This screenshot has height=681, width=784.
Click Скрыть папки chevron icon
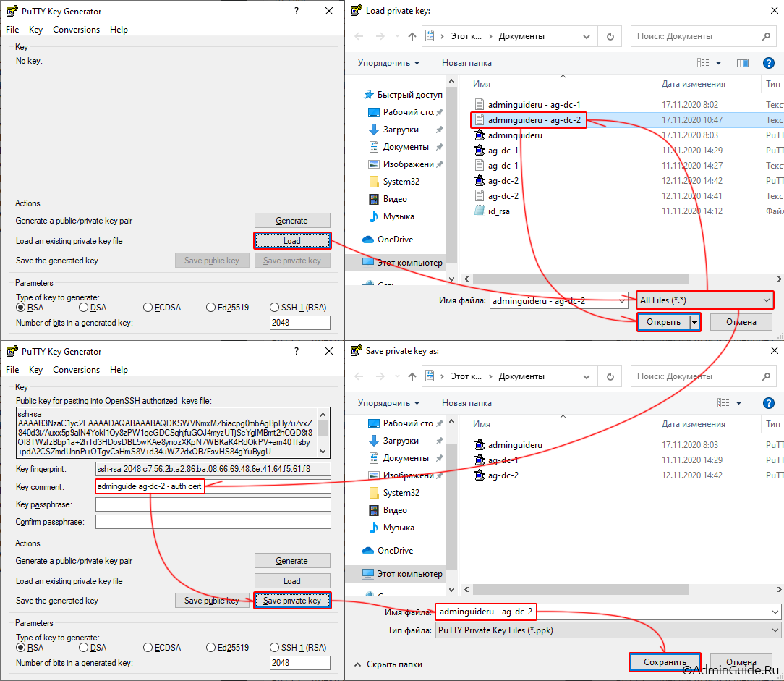(x=357, y=664)
